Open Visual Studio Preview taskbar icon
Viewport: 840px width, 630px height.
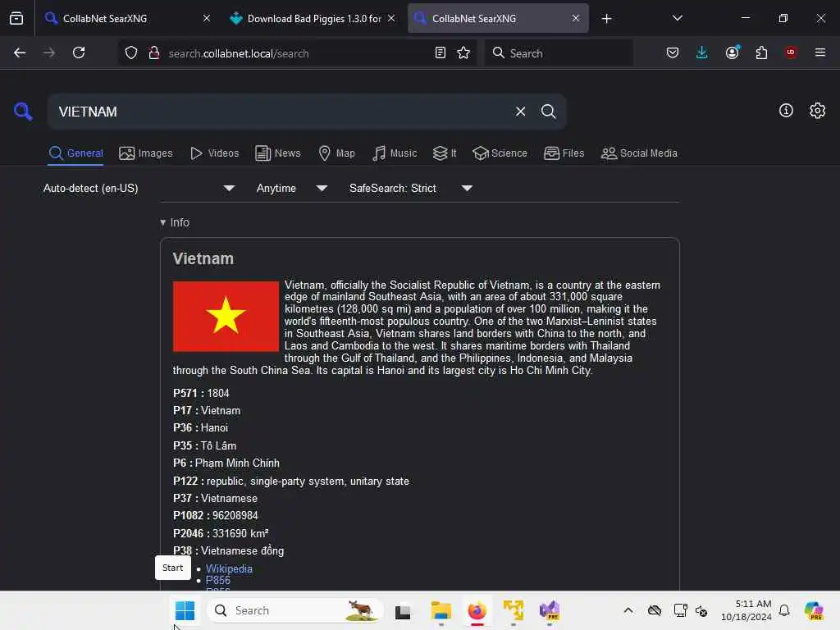pyautogui.click(x=549, y=610)
